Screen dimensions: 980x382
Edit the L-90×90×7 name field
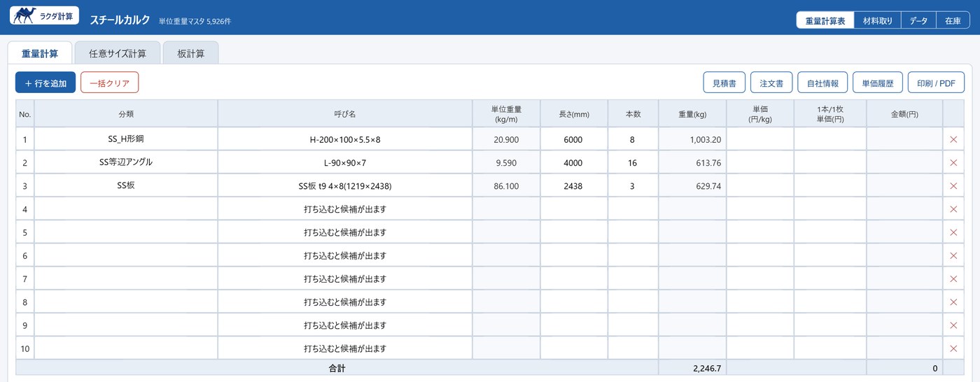345,163
